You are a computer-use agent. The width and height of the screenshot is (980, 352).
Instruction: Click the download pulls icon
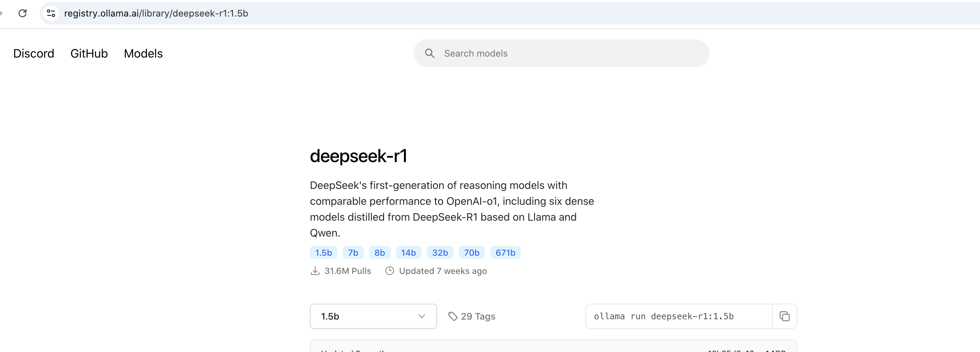pos(315,271)
